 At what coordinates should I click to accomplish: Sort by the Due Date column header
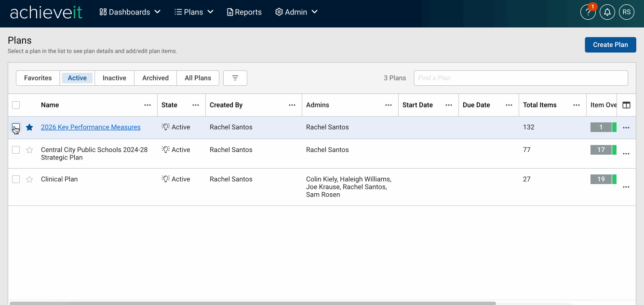click(x=476, y=105)
